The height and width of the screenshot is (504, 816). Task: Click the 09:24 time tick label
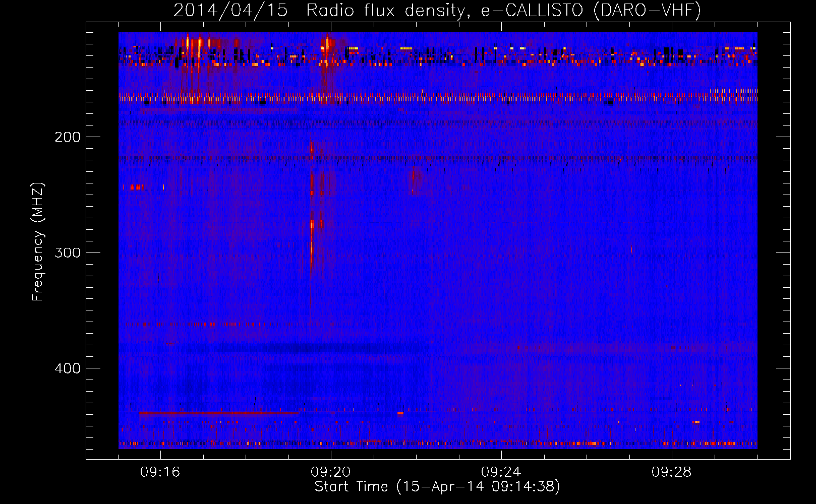(501, 472)
